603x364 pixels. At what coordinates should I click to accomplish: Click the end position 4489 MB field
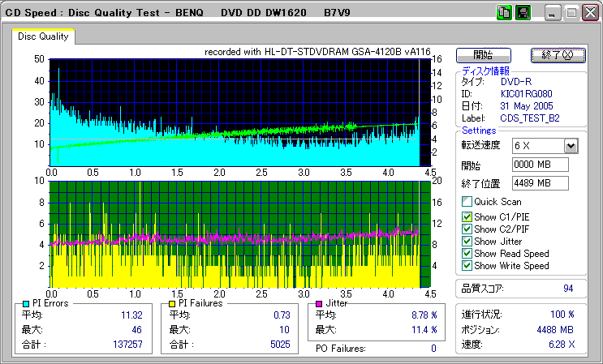tap(541, 183)
